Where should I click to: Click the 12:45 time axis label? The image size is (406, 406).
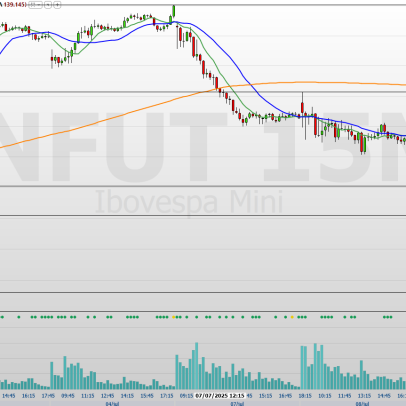(x=108, y=396)
